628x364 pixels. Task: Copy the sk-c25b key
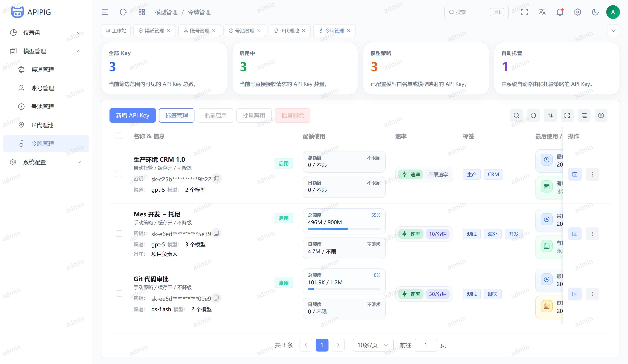(x=217, y=179)
